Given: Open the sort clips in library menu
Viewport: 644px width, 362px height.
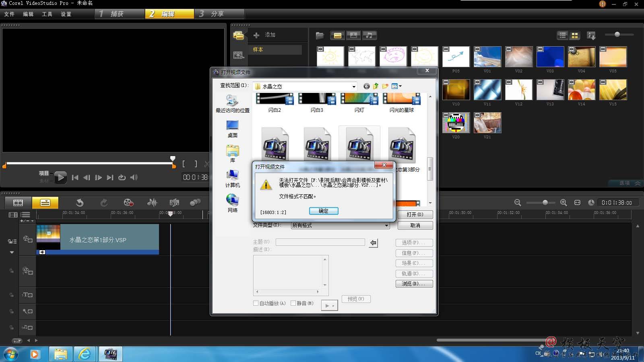Looking at the screenshot, I should pyautogui.click(x=591, y=35).
